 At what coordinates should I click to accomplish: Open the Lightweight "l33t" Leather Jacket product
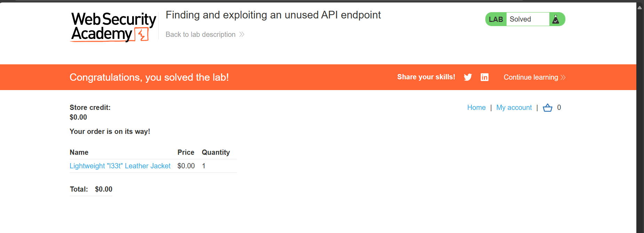(x=120, y=166)
